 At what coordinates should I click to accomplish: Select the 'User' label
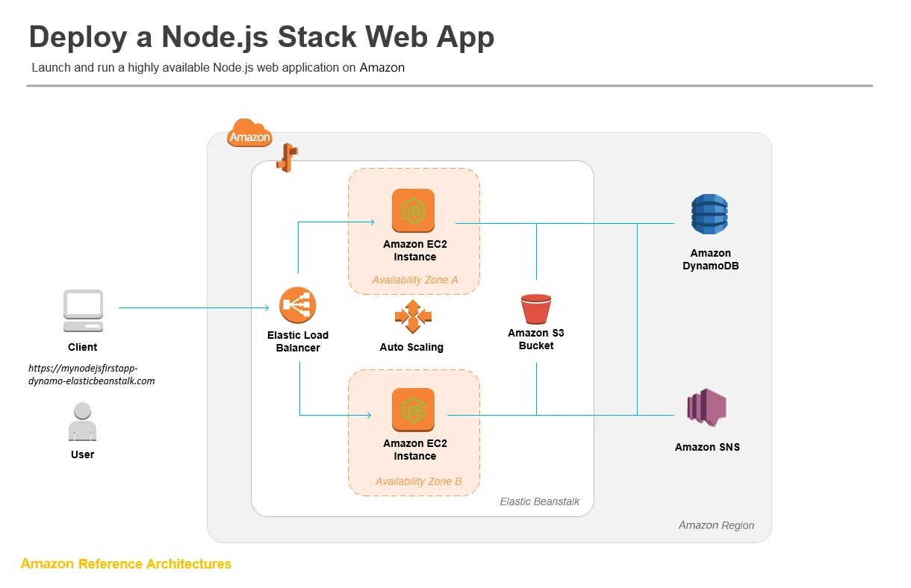(x=82, y=454)
